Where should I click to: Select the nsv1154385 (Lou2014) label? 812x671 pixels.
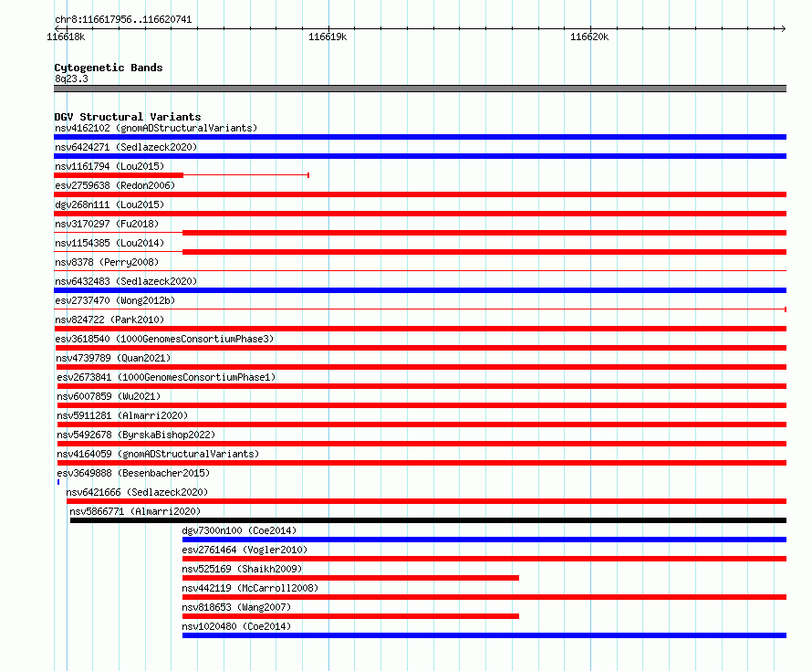click(109, 243)
